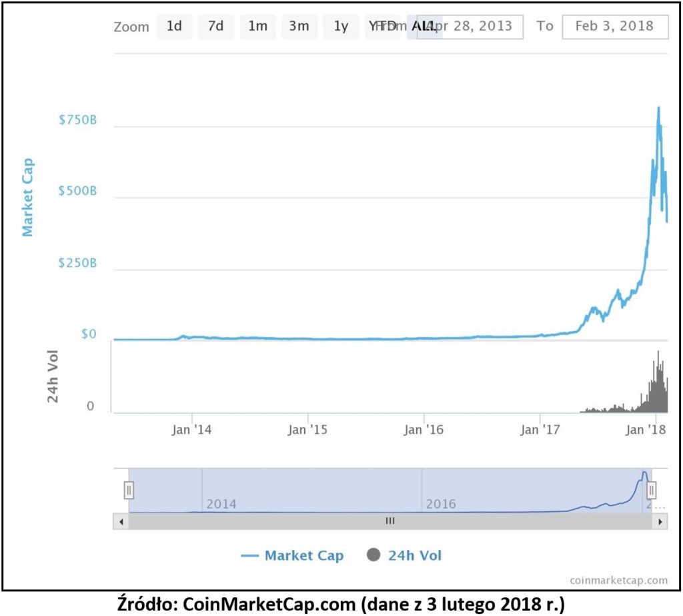
Task: Click the blue Market Cap legend line marker
Action: tap(249, 555)
